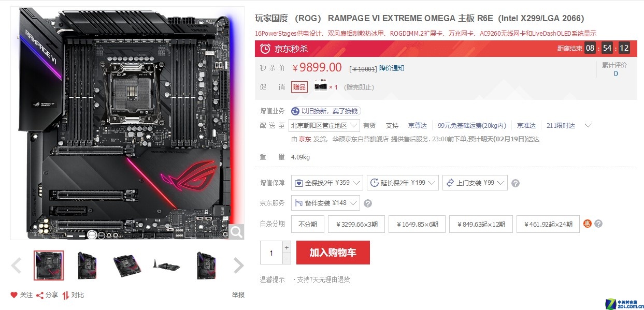This screenshot has height=310, width=644.
Task: Click the 降价通知 link
Action: point(392,68)
